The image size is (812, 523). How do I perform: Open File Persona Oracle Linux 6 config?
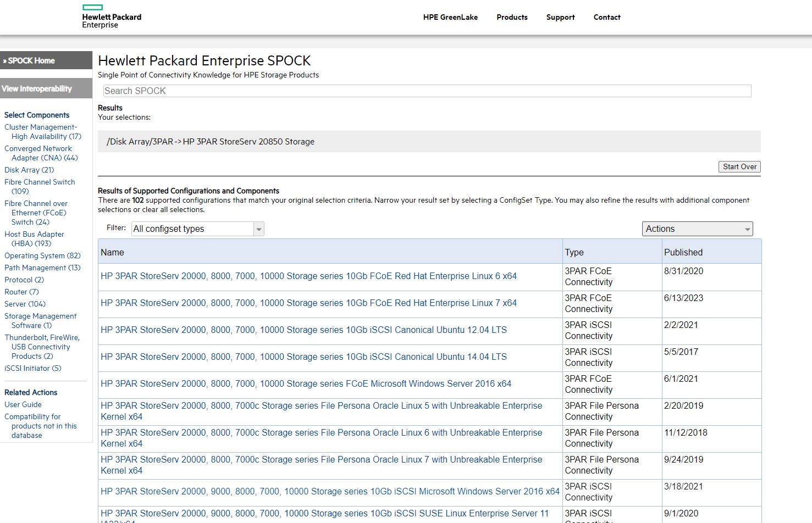[x=321, y=438]
